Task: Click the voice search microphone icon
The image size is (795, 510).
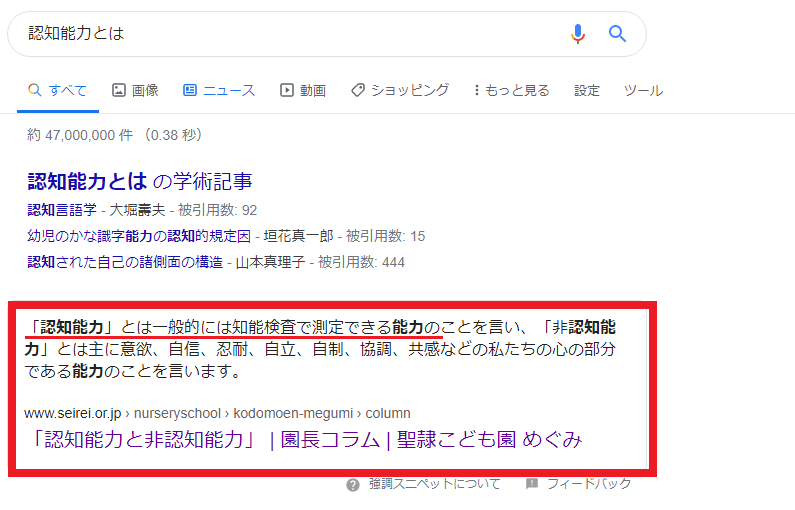Action: [577, 34]
